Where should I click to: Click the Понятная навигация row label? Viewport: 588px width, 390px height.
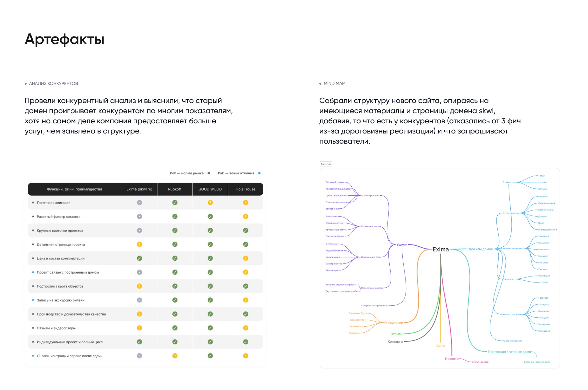[54, 203]
